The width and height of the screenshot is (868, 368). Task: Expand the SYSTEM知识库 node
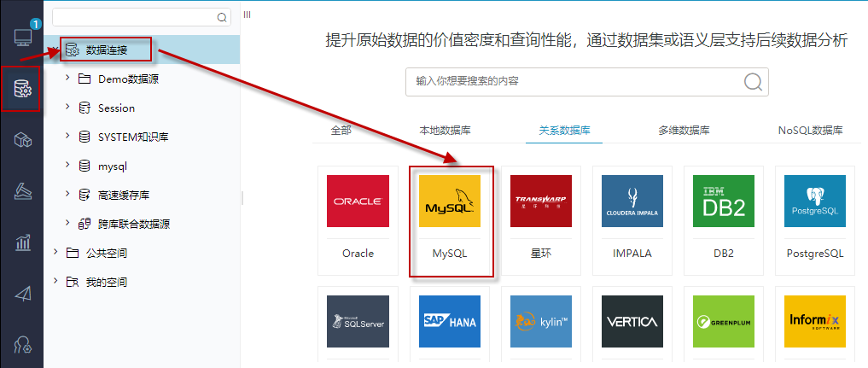pyautogui.click(x=67, y=136)
